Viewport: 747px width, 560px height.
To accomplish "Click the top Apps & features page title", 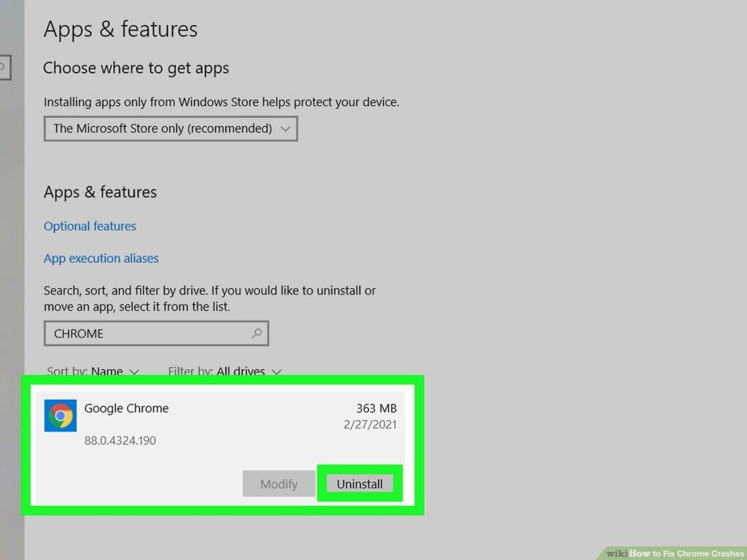I will pyautogui.click(x=120, y=29).
